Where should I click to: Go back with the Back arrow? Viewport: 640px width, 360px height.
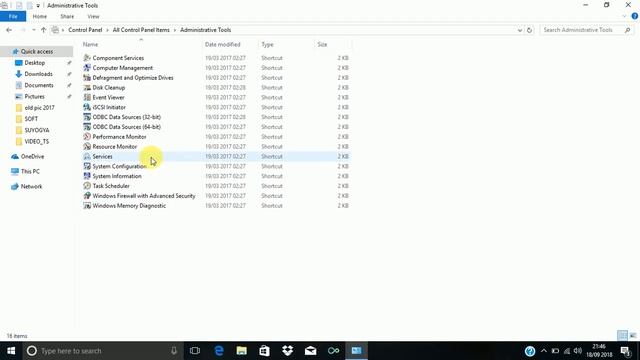[x=9, y=30]
